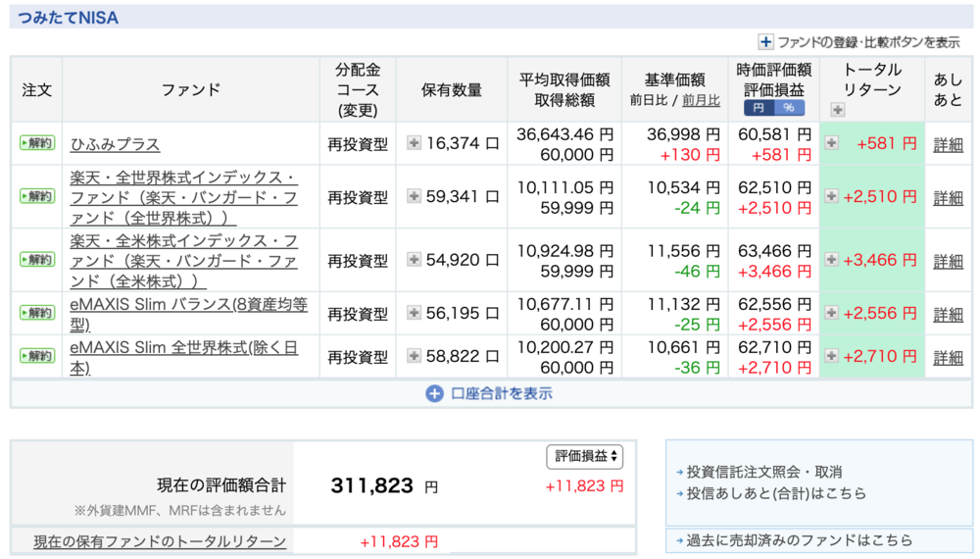
Task: Click 解約 icon for 楽天・全米株式インデックス fund
Action: (x=37, y=260)
